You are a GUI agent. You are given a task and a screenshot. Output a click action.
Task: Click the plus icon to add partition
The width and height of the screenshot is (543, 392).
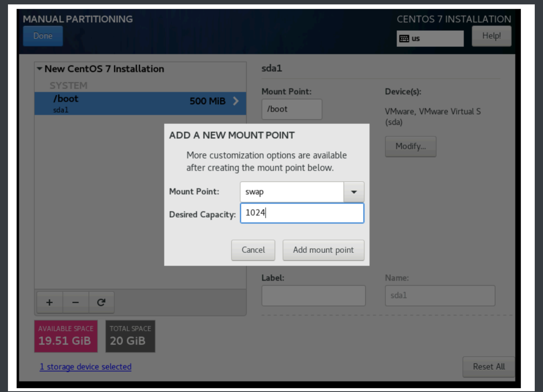pyautogui.click(x=49, y=302)
